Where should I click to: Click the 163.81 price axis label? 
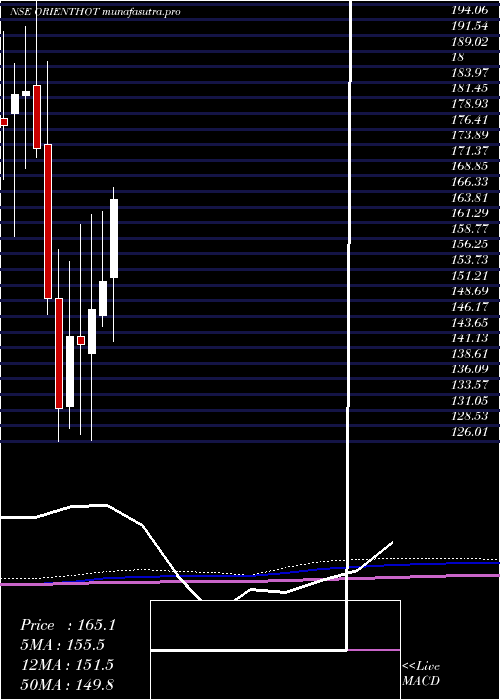tap(470, 198)
